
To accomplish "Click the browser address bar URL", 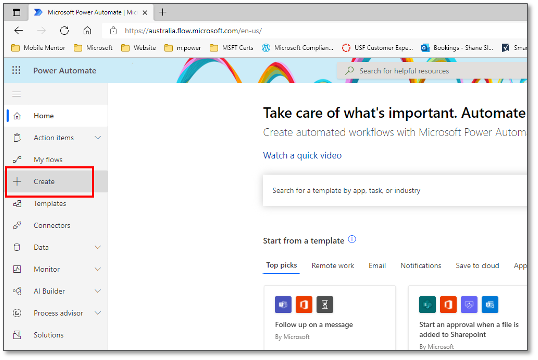I will pos(193,31).
